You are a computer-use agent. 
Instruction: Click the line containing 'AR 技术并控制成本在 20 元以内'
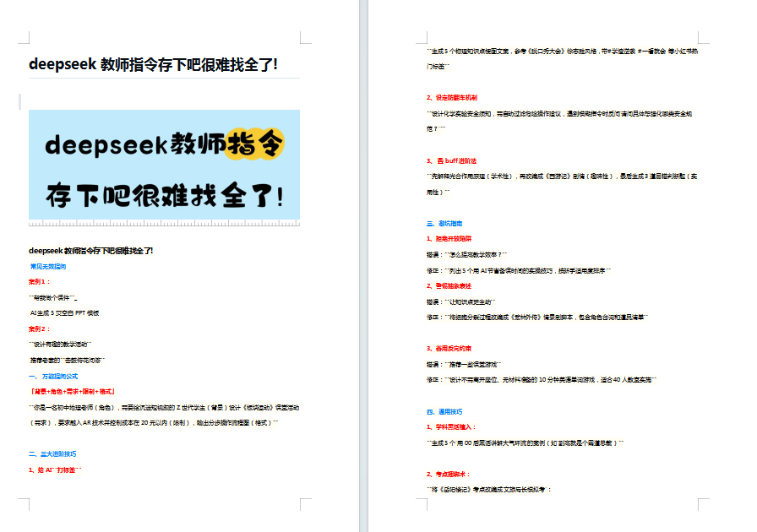[154, 423]
